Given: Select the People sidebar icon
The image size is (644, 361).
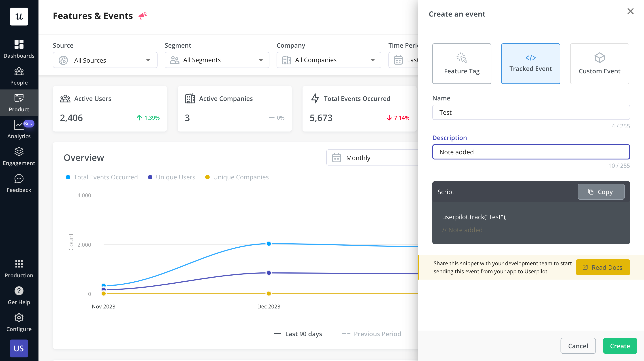Looking at the screenshot, I should click(19, 75).
